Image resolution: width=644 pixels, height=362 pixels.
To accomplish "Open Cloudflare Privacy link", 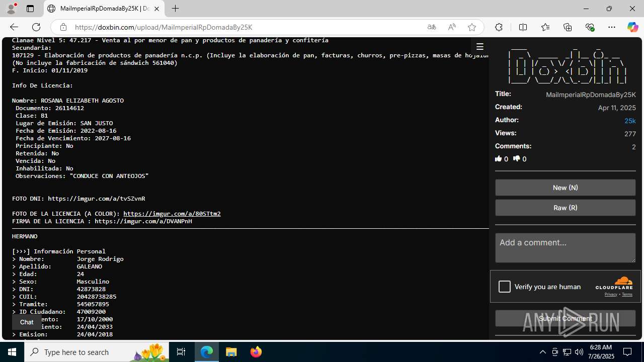I will (611, 295).
